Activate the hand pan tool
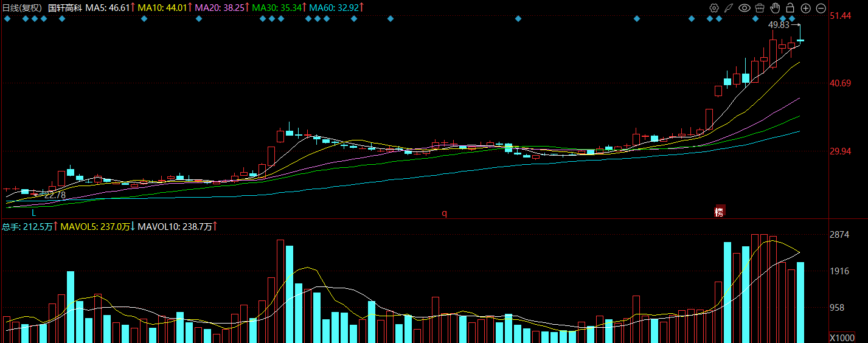Image resolution: width=868 pixels, height=343 pixels. pos(775,8)
